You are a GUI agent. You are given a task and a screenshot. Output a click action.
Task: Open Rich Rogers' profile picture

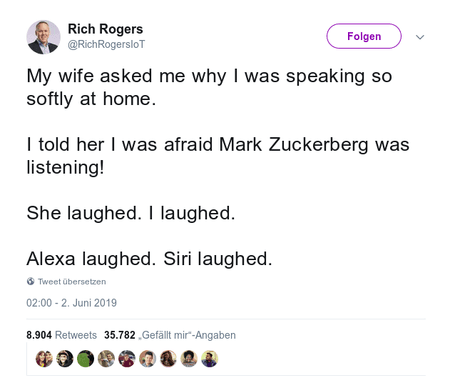point(43,37)
